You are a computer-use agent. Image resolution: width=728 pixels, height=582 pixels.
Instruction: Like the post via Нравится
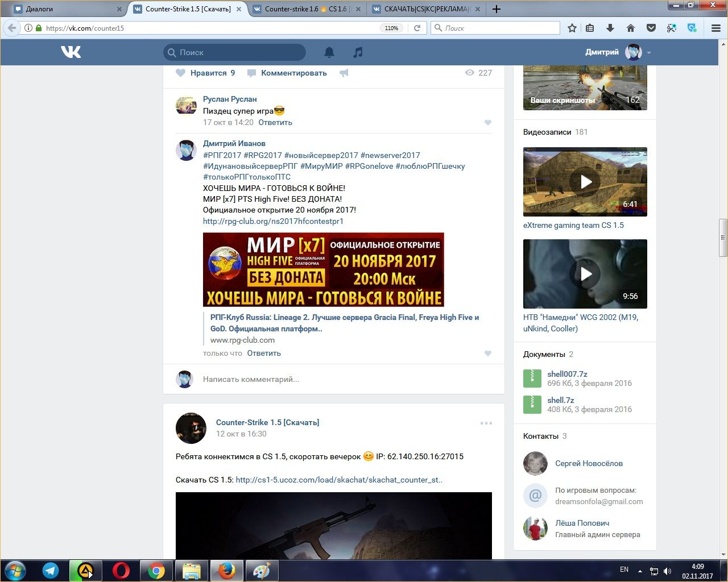[x=205, y=73]
